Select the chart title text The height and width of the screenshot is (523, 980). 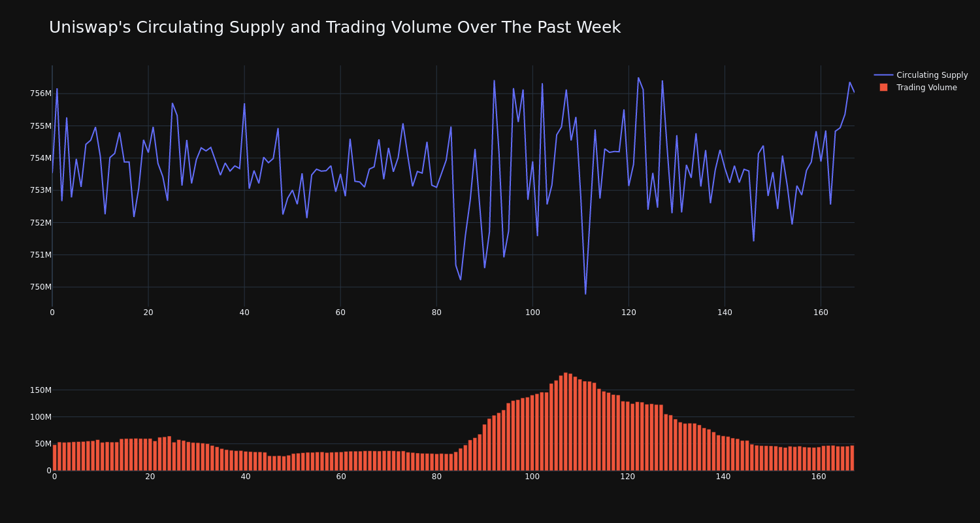tap(335, 27)
